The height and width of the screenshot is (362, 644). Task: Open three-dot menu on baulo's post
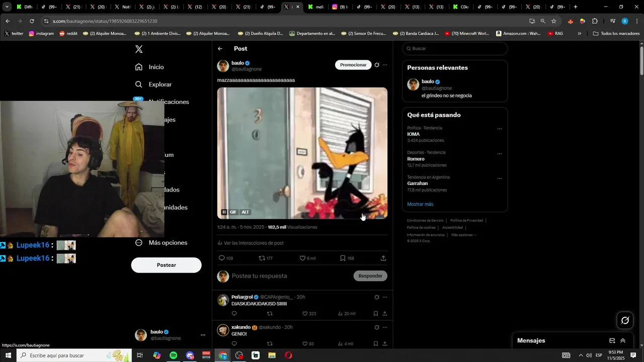385,65
